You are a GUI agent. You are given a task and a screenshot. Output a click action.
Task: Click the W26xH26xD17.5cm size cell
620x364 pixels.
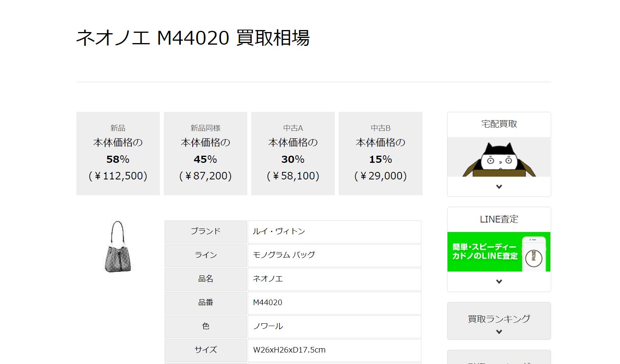point(334,350)
